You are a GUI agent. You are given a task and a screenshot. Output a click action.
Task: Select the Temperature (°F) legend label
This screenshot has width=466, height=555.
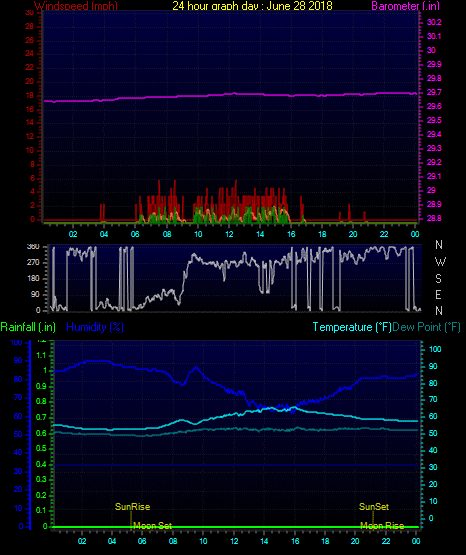coord(352,327)
